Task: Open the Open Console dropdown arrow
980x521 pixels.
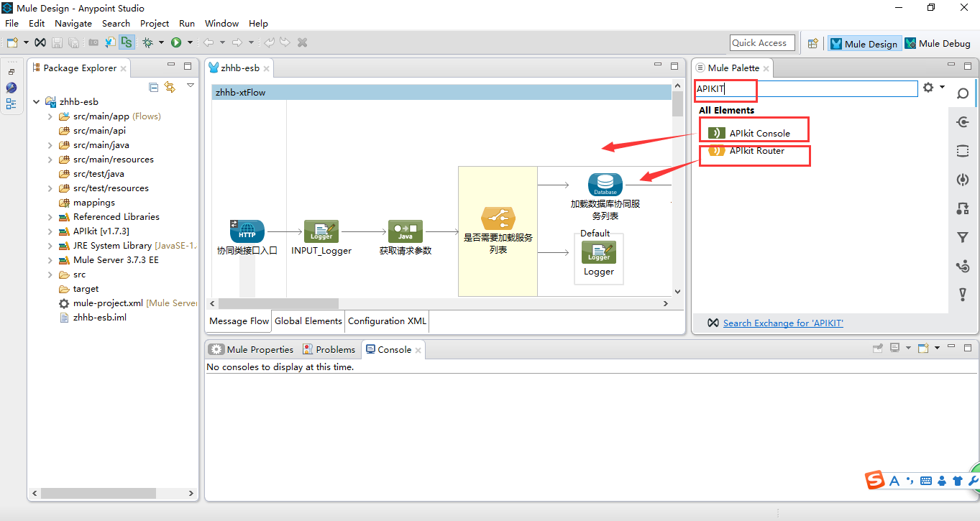Action: [x=937, y=349]
